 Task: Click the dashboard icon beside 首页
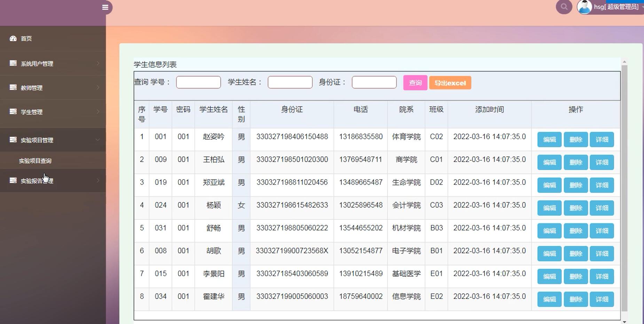click(13, 38)
